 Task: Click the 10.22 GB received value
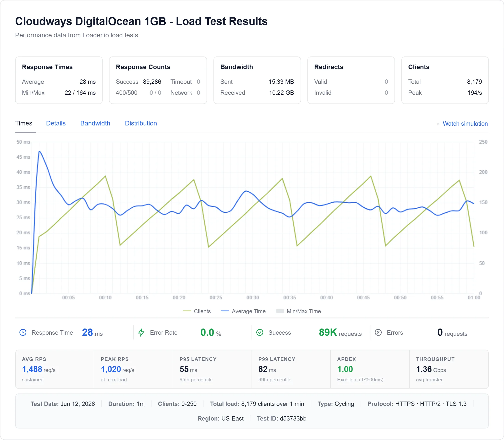[x=282, y=93]
